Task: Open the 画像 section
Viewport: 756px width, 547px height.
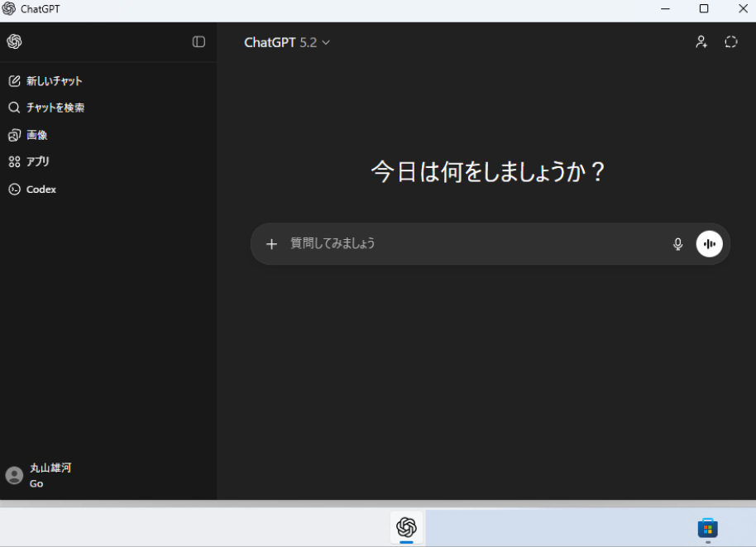Action: click(27, 135)
